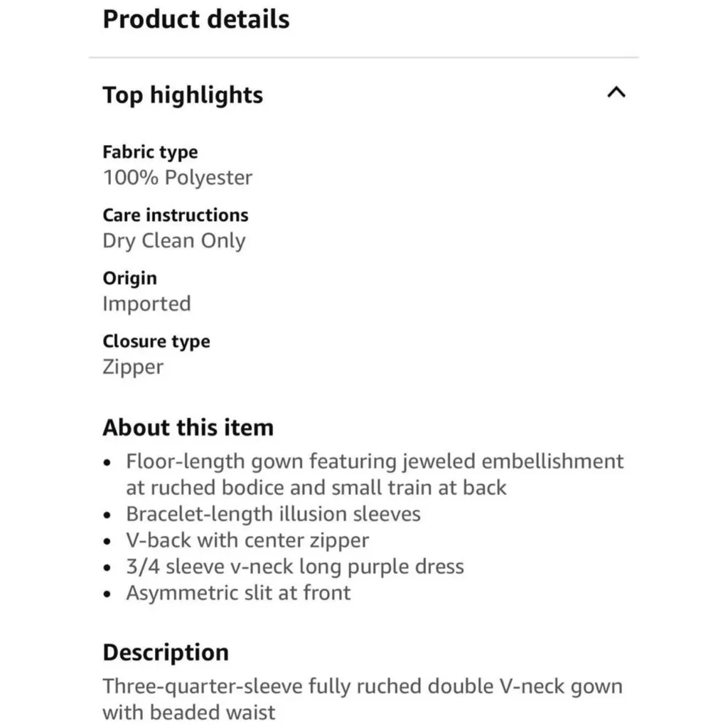Select the Care instructions label
This screenshot has width=728, height=728.
175,215
